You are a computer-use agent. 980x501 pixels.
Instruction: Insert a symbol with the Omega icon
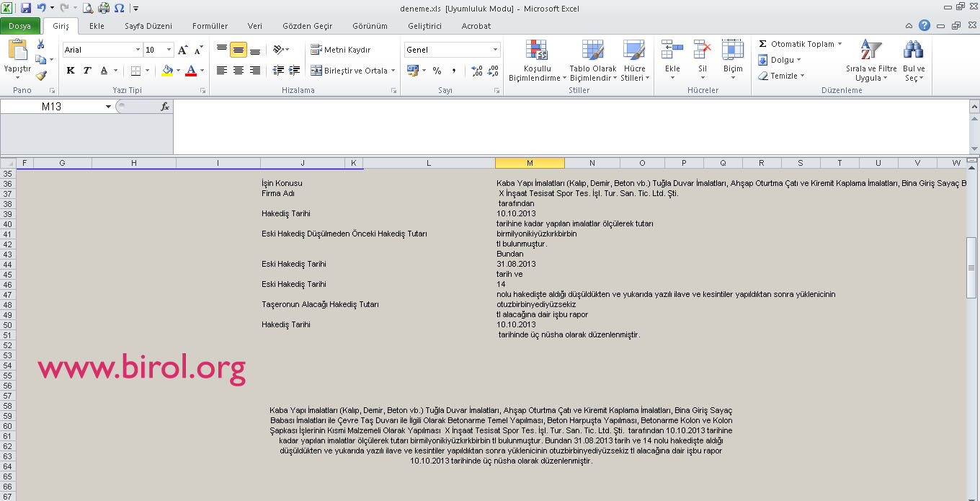[119, 9]
